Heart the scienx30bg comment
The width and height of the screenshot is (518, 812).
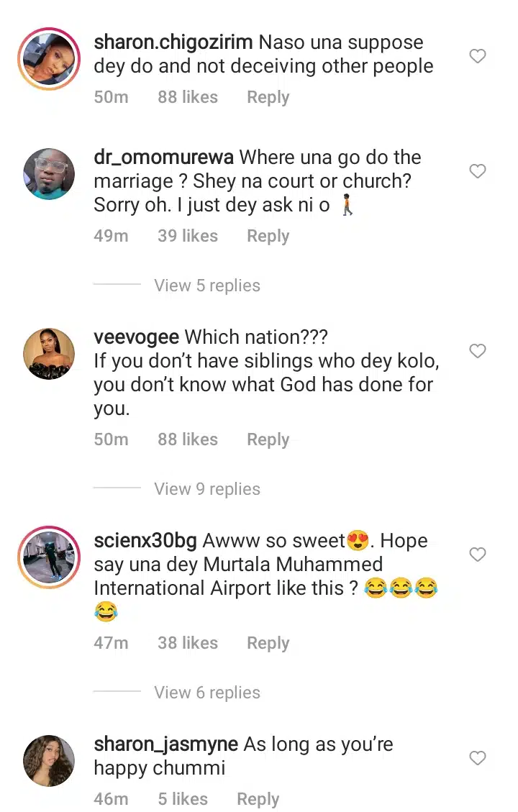478,555
